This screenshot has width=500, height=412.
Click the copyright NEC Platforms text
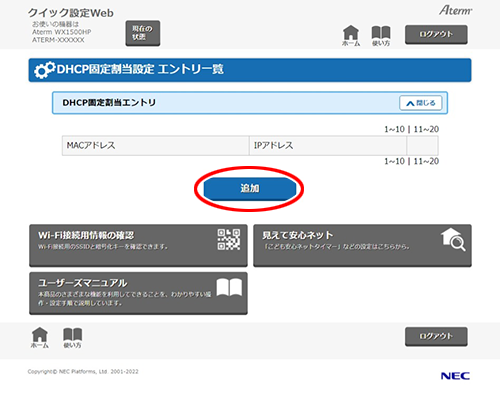pos(83,372)
